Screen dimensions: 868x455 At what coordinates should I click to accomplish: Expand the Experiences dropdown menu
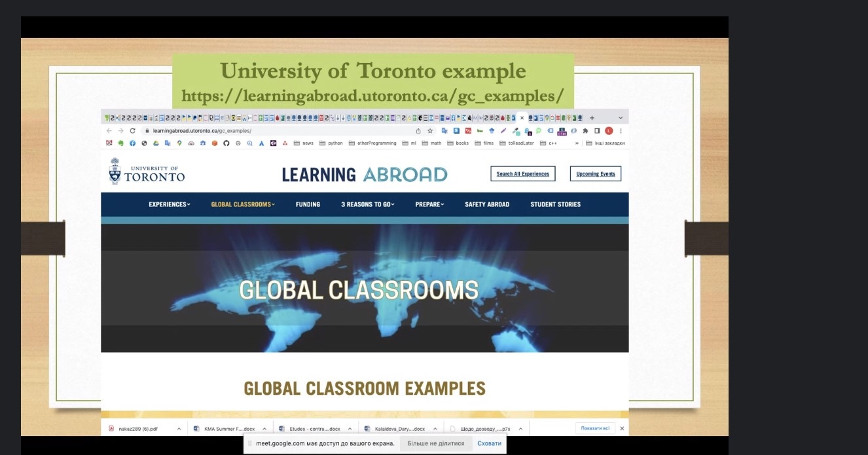169,204
